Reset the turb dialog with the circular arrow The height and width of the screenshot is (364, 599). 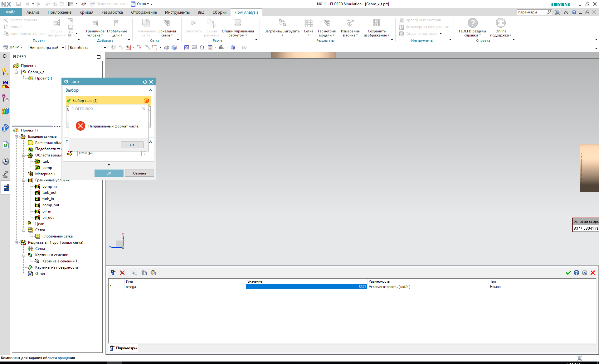(x=145, y=82)
